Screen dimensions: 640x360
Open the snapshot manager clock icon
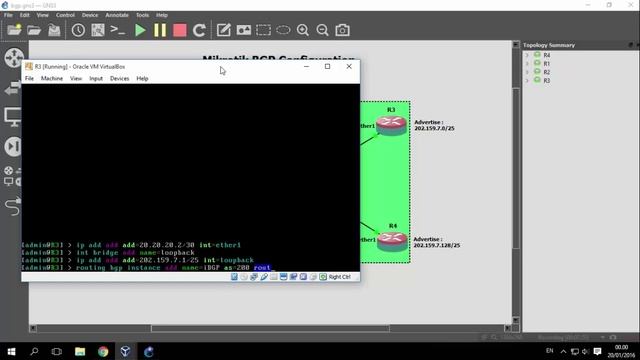(78, 30)
